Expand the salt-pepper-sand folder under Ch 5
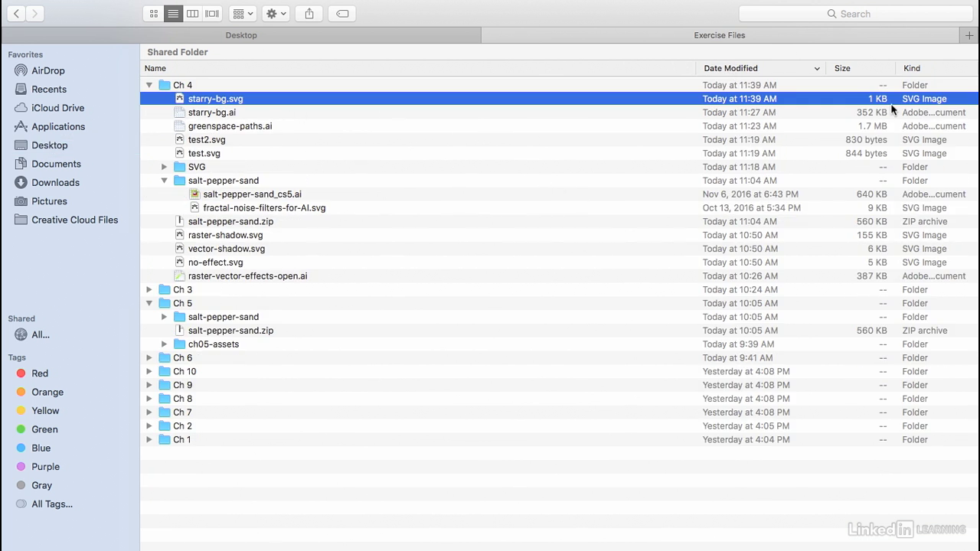This screenshot has height=551, width=980. pyautogui.click(x=164, y=317)
